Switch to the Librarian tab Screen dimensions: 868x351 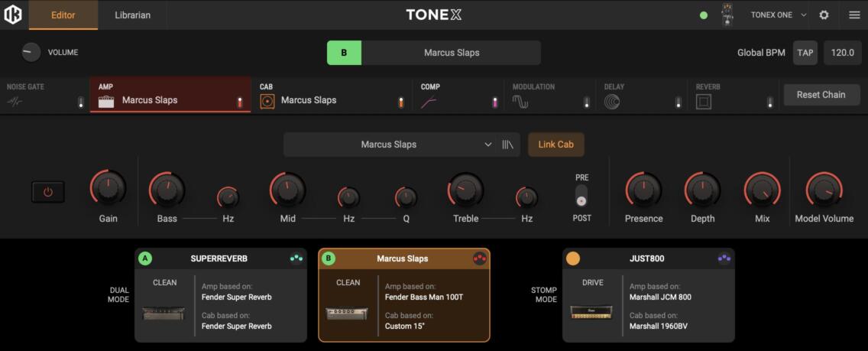132,15
